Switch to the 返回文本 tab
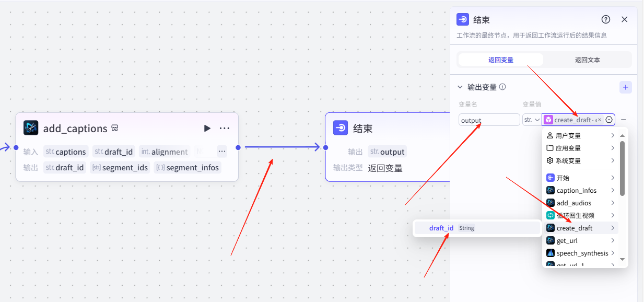 [587, 60]
